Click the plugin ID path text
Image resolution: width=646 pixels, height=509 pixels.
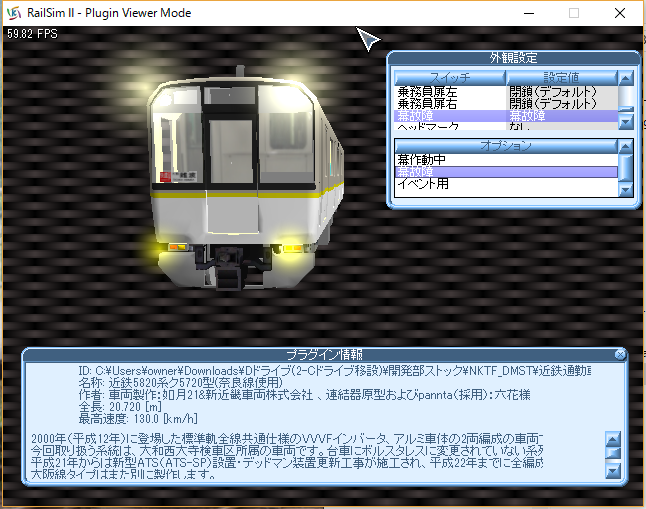coord(335,371)
